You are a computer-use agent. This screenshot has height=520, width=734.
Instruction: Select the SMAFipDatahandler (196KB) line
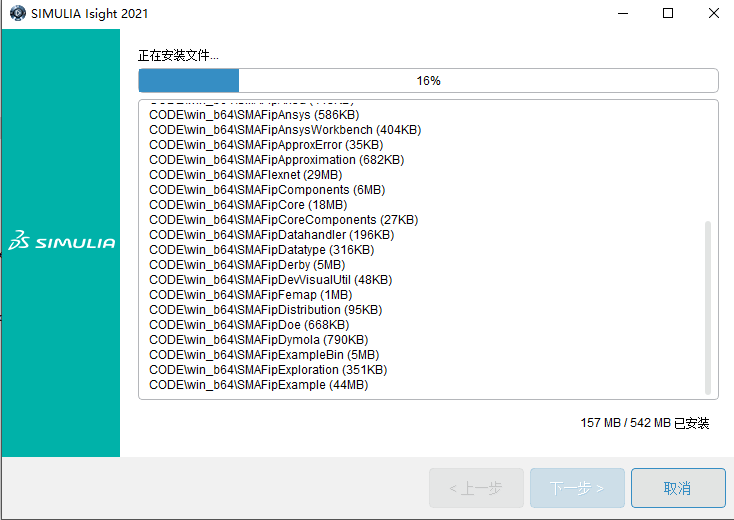click(272, 235)
